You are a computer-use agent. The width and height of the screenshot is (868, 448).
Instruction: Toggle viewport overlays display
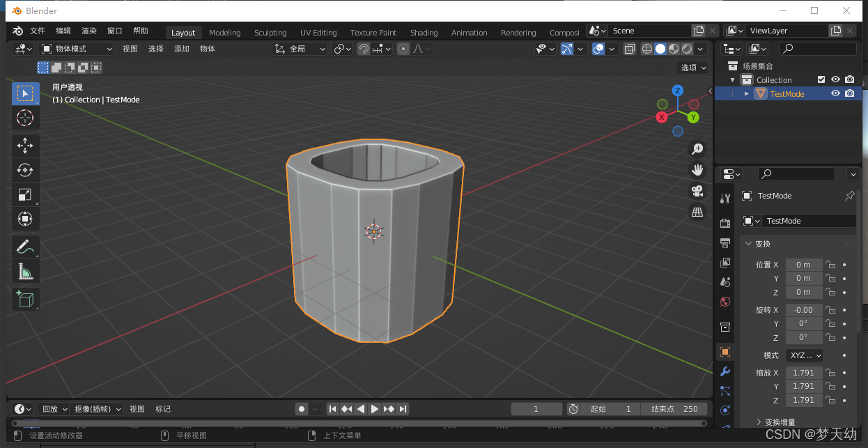[598, 49]
